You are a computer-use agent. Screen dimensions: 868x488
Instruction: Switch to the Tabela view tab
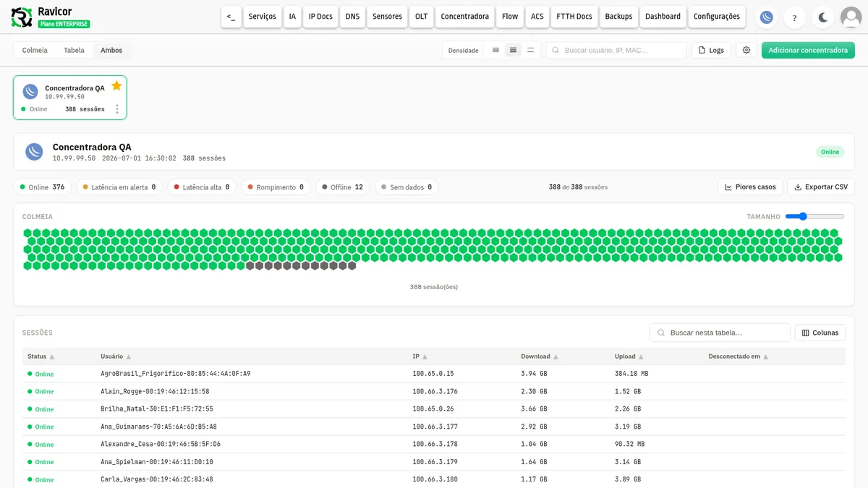point(74,51)
